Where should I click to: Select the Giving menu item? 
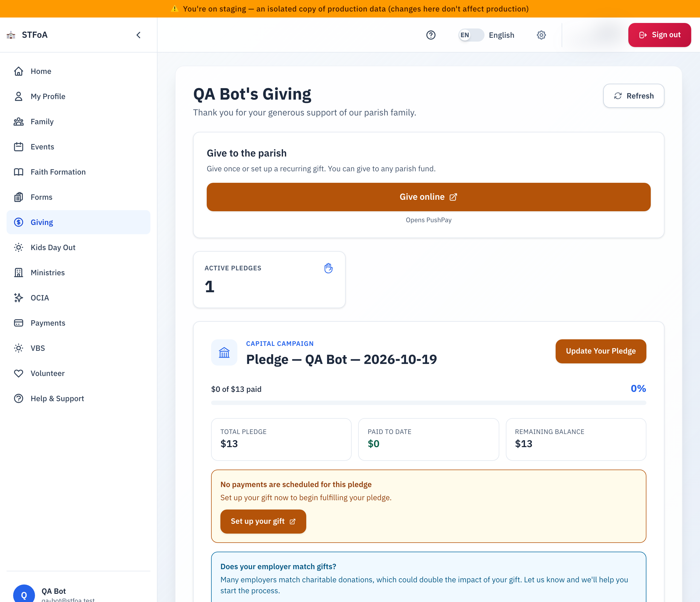(78, 222)
